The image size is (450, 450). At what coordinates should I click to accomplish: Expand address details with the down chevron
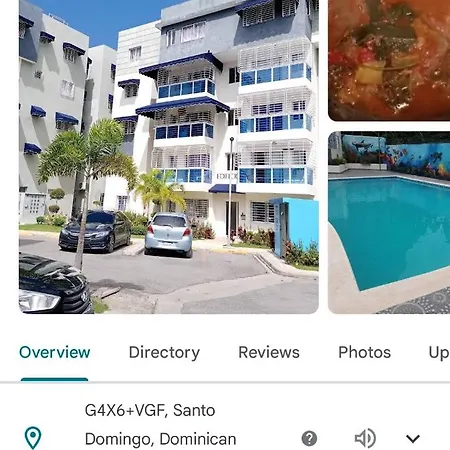click(413, 439)
